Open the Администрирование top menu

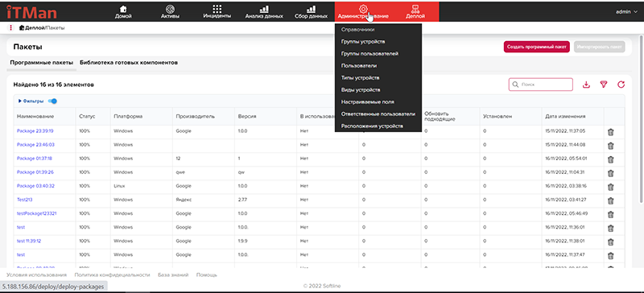[363, 12]
